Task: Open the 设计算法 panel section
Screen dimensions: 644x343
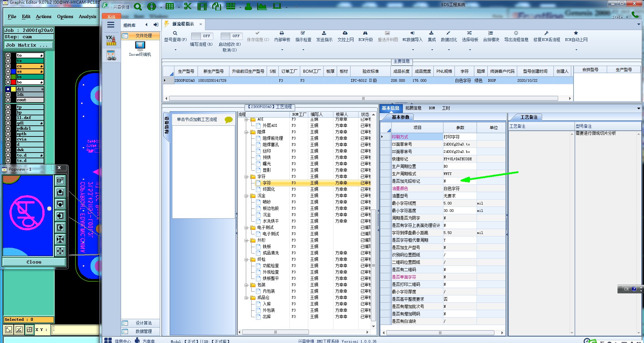Action: pyautogui.click(x=140, y=323)
